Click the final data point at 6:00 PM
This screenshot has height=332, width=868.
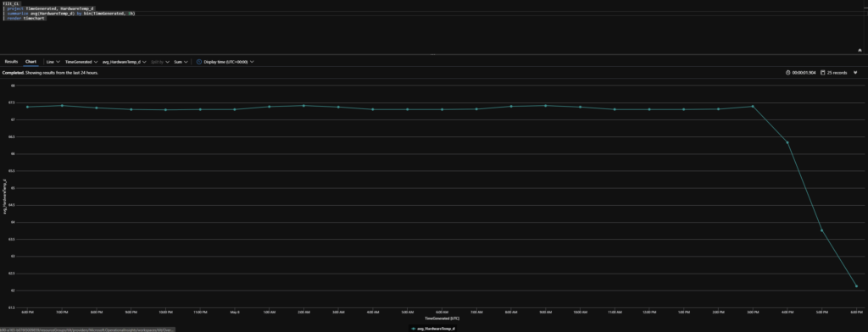[856, 286]
